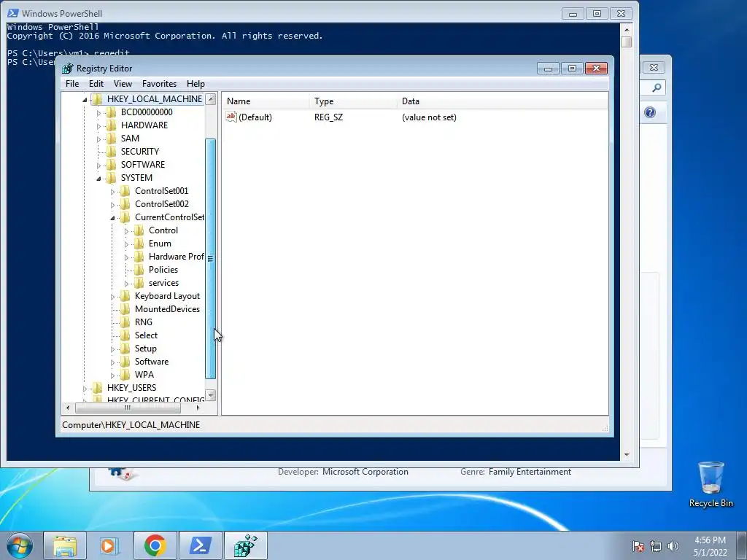Click the Registry Editor title bar icon
Image resolution: width=747 pixels, height=560 pixels.
click(x=68, y=69)
